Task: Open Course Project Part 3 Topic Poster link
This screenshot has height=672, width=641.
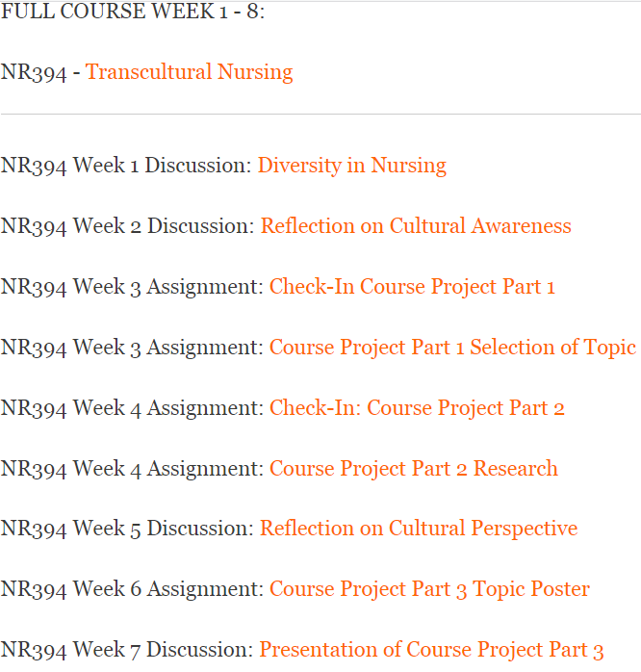Action: coord(429,589)
